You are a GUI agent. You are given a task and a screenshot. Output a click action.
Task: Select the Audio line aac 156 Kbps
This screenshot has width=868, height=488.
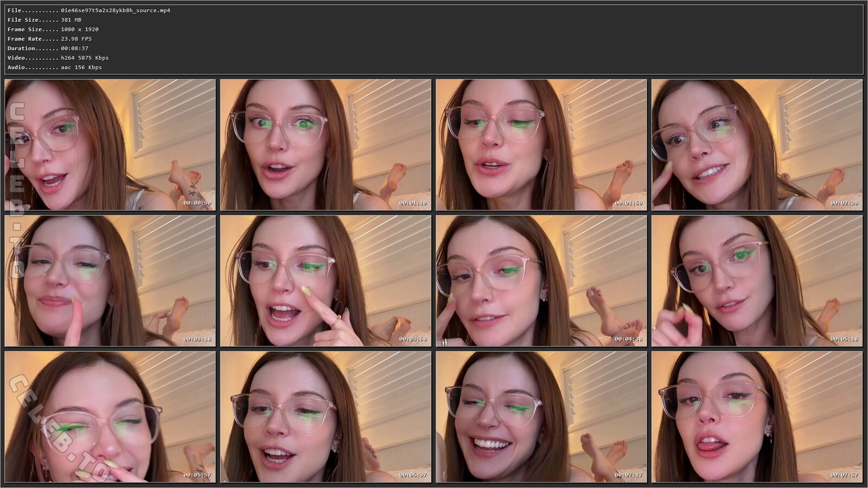tap(81, 67)
